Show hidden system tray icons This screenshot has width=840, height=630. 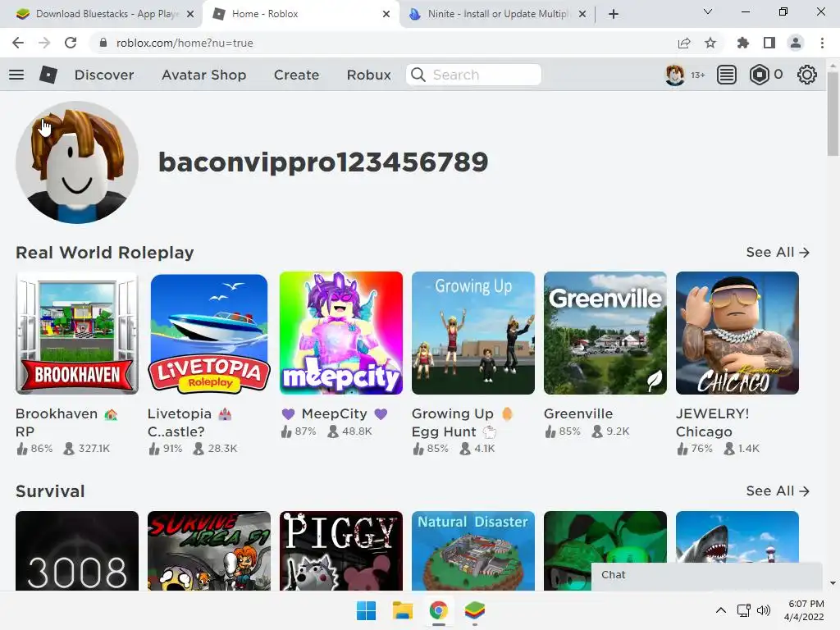pyautogui.click(x=721, y=610)
